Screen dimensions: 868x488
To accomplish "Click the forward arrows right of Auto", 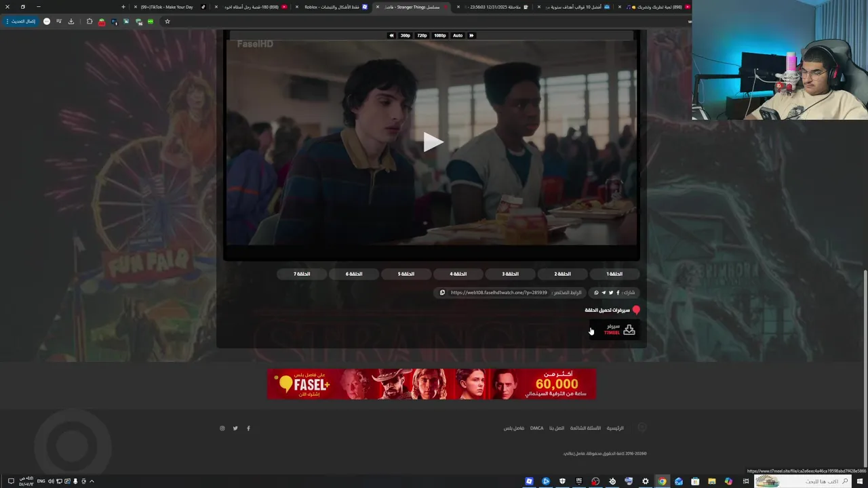I will click(x=471, y=35).
